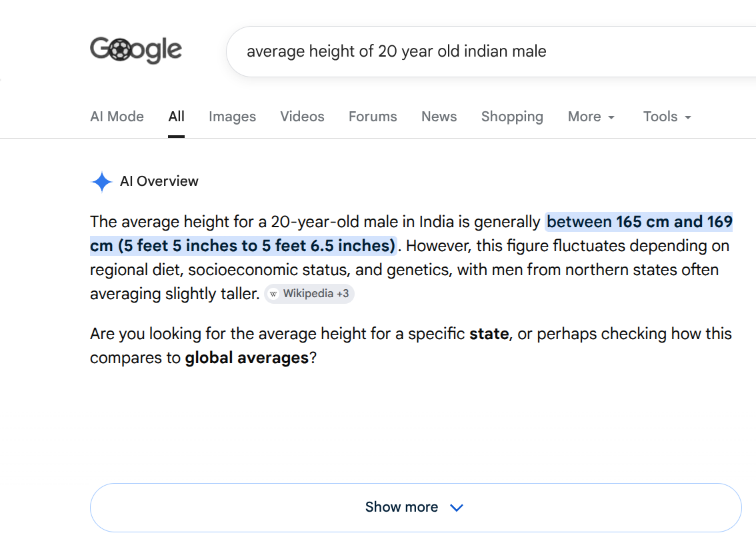The height and width of the screenshot is (549, 756).
Task: Open the News tab
Action: pos(439,117)
